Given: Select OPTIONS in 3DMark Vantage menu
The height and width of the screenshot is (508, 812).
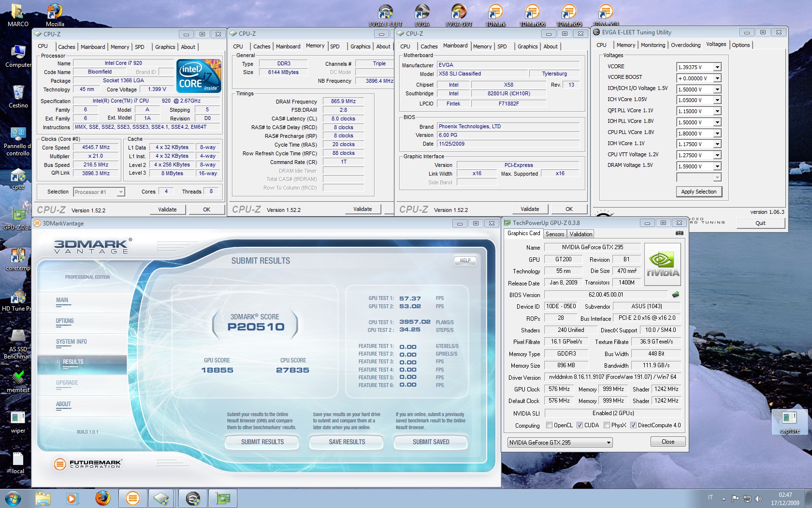Looking at the screenshot, I should click(x=65, y=321).
